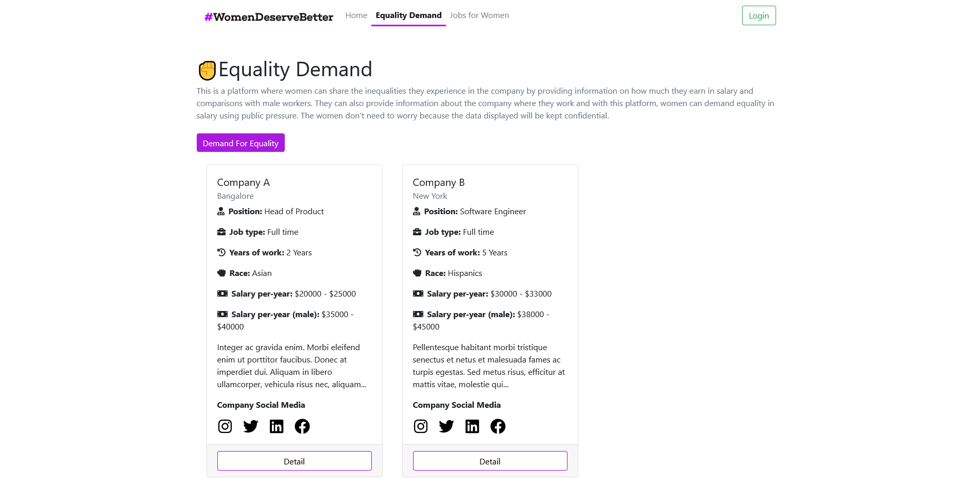The width and height of the screenshot is (980, 502).
Task: Click the #WomenDeserveBetter logo
Action: point(268,17)
